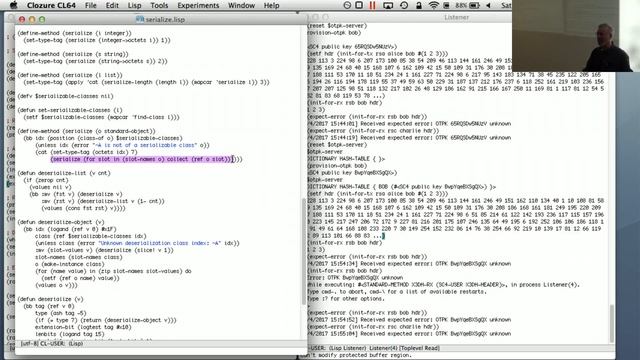
Task: Minimize the serialize.lisp editor window
Action: [x=32, y=19]
